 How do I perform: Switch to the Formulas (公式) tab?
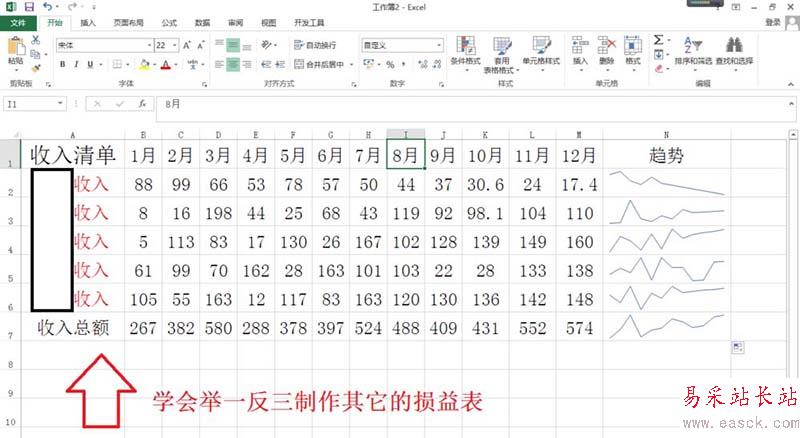coord(169,23)
